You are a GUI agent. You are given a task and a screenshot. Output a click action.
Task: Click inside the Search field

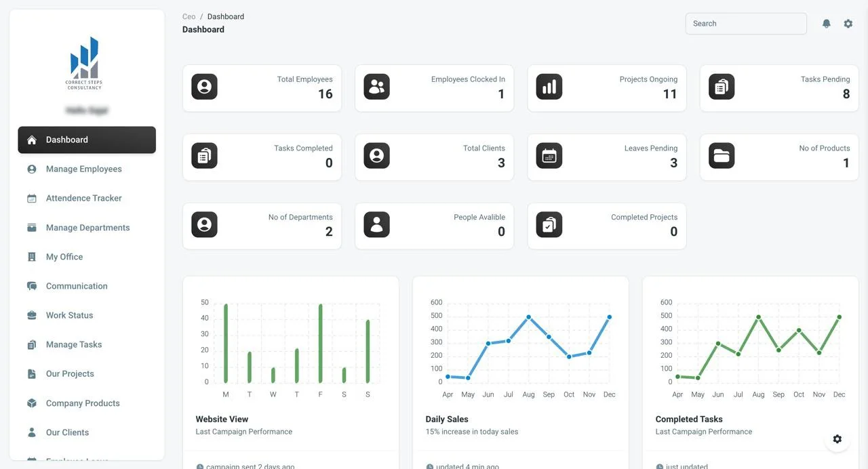(745, 24)
